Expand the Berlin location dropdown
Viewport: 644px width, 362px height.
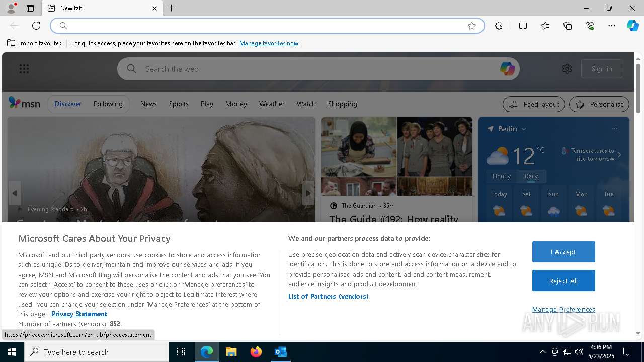point(523,129)
